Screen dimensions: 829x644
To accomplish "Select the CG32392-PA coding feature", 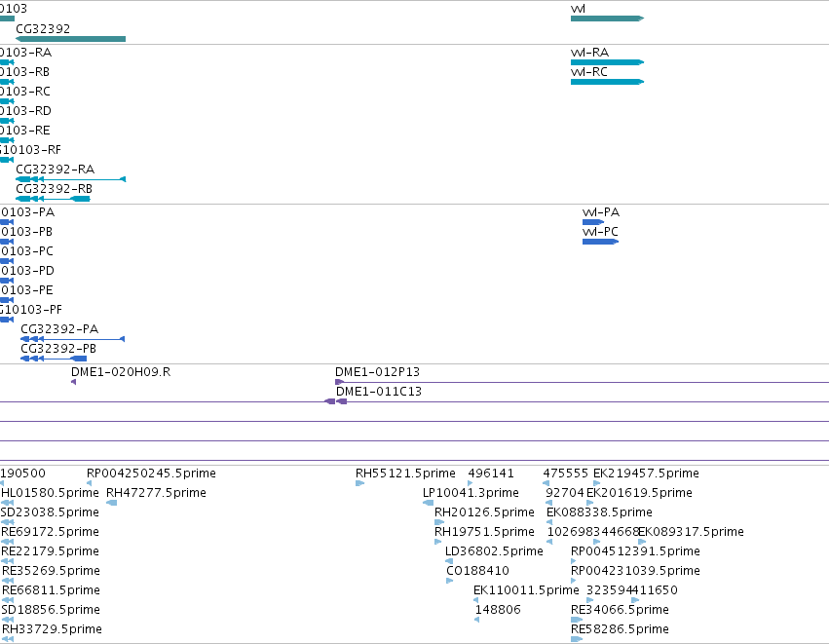I will coord(72,339).
